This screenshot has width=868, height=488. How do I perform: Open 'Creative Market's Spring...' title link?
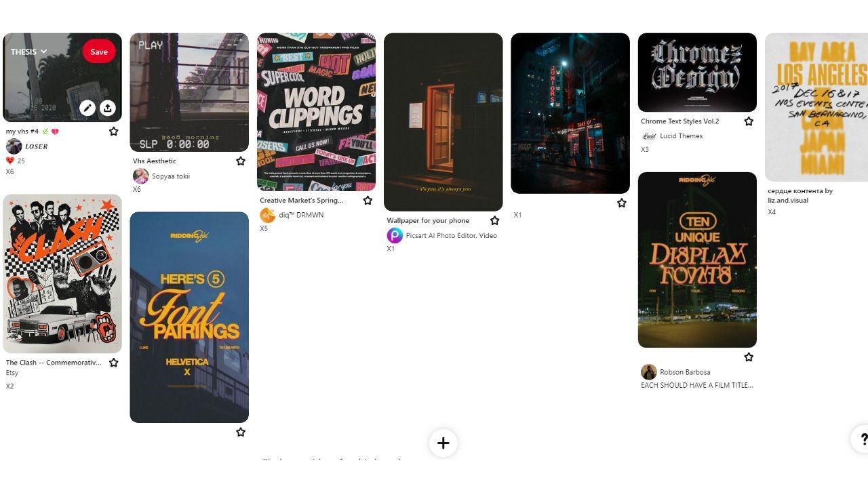pos(302,201)
